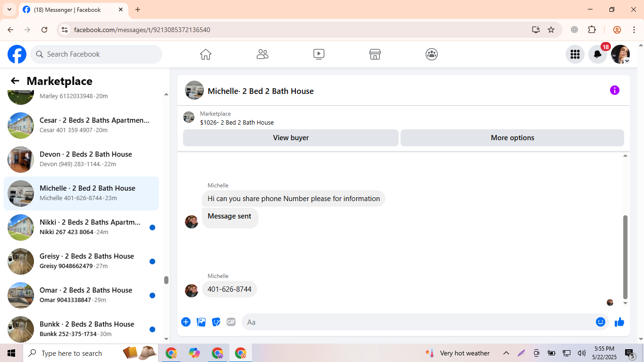Click the Search Facebook field
Image resolution: width=644 pixels, height=362 pixels.
96,54
